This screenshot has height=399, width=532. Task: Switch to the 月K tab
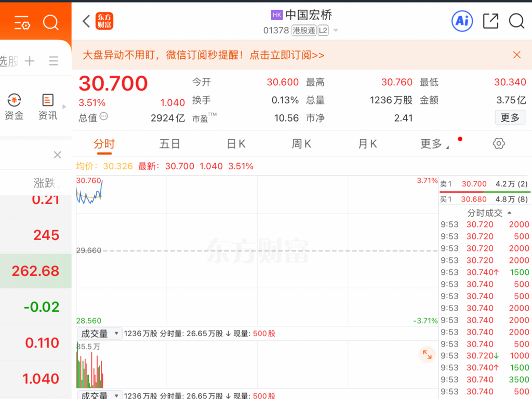(368, 144)
